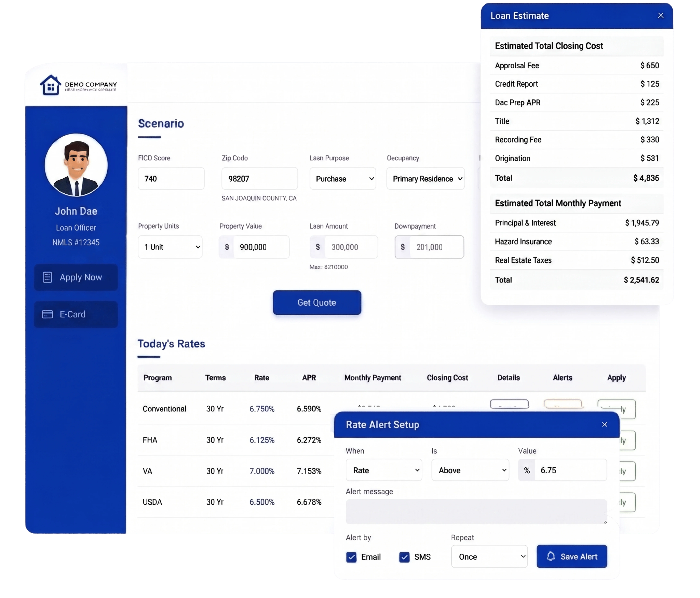The width and height of the screenshot is (700, 598).
Task: Click the Rate column header
Action: (262, 378)
